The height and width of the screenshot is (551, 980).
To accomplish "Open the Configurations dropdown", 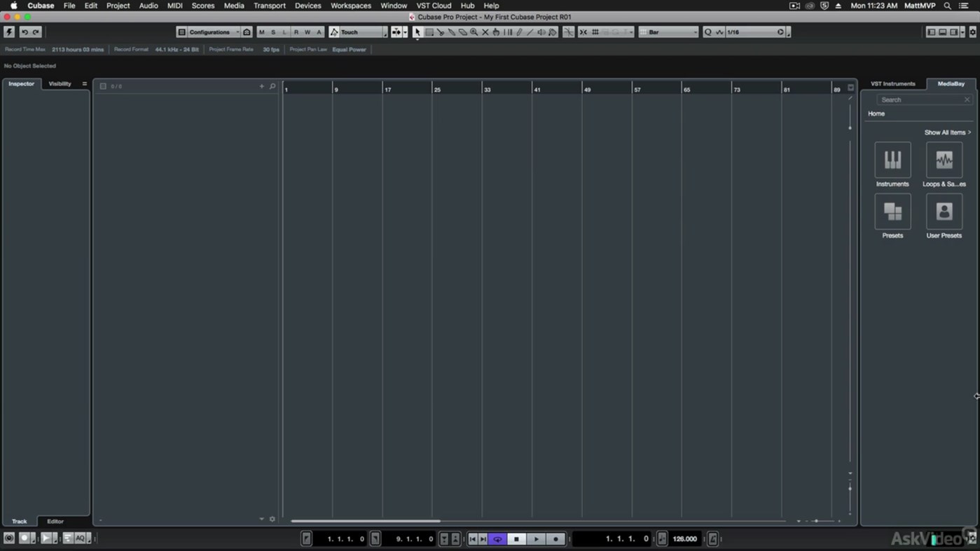I will pyautogui.click(x=214, y=32).
